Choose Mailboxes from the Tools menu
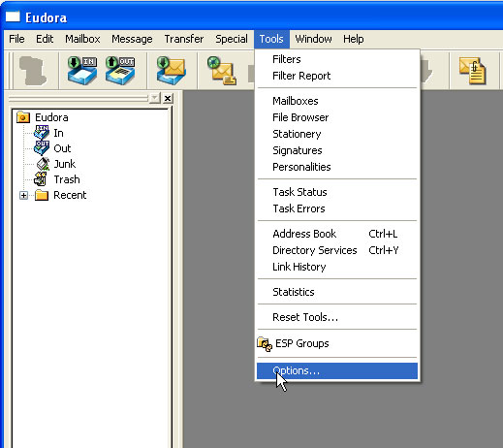This screenshot has width=503, height=448. [x=337, y=101]
